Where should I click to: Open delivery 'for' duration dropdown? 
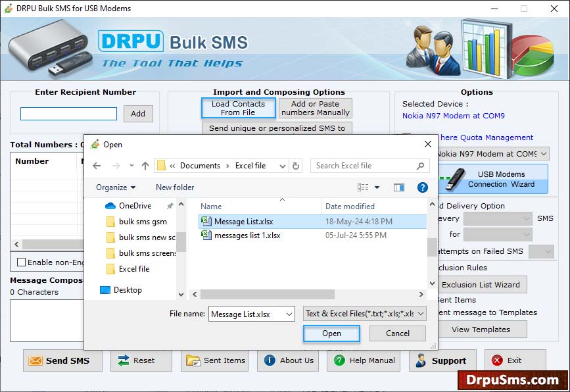click(498, 234)
